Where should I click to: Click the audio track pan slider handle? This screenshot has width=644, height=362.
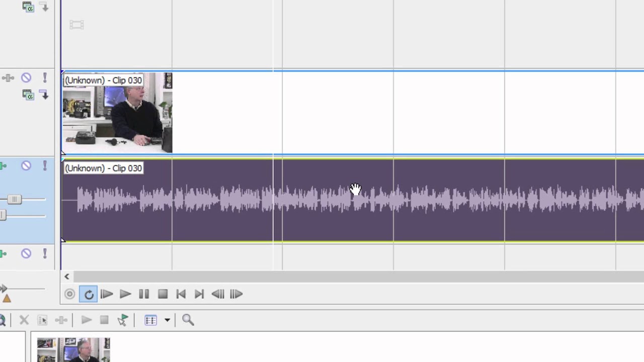[3, 216]
